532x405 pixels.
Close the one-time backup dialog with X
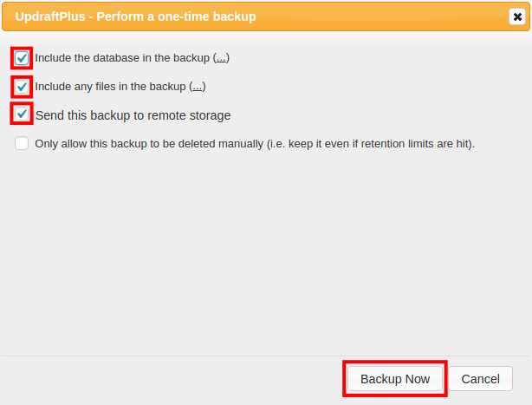click(x=517, y=16)
